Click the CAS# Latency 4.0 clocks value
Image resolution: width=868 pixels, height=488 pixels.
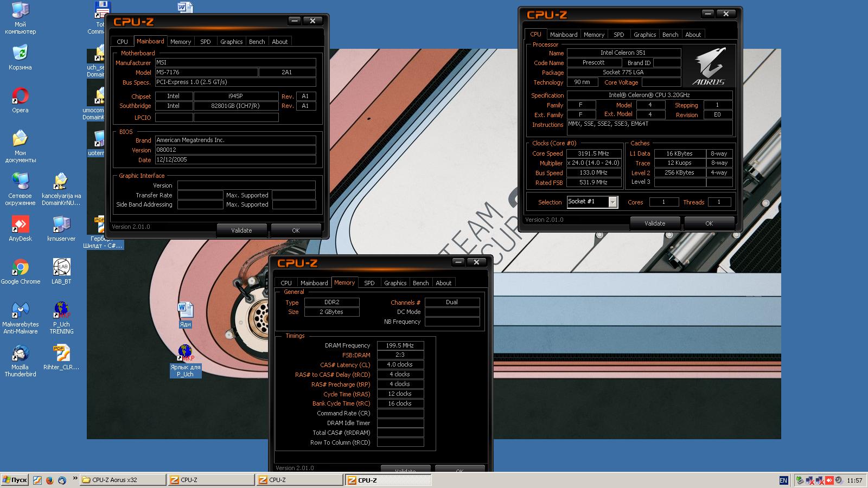400,365
